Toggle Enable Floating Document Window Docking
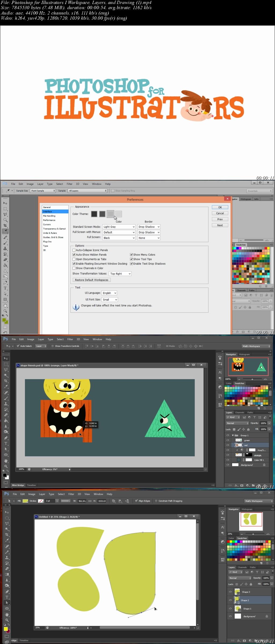 [74, 264]
